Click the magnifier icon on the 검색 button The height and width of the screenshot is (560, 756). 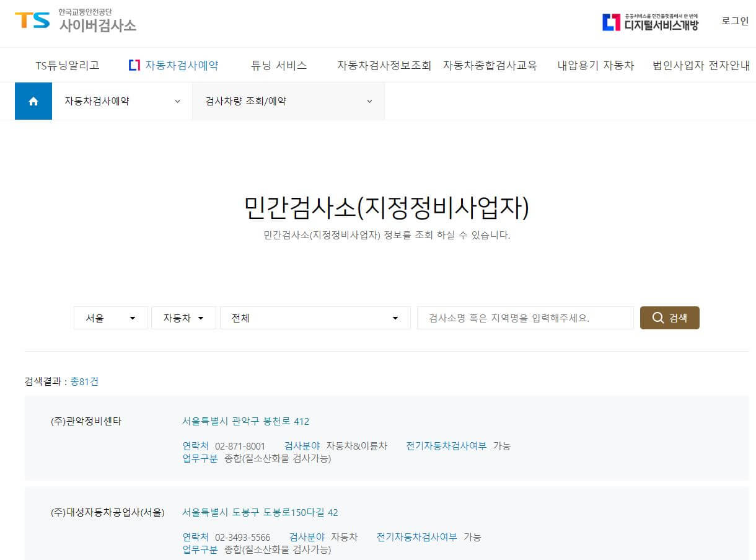(x=657, y=318)
